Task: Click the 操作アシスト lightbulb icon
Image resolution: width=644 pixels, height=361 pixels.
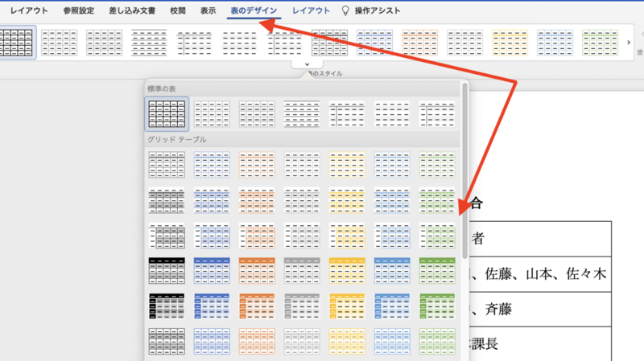Action: click(x=345, y=10)
